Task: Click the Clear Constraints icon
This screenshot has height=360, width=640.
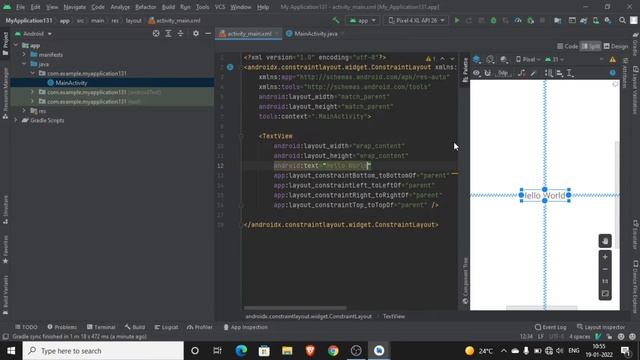Action: coord(521,73)
